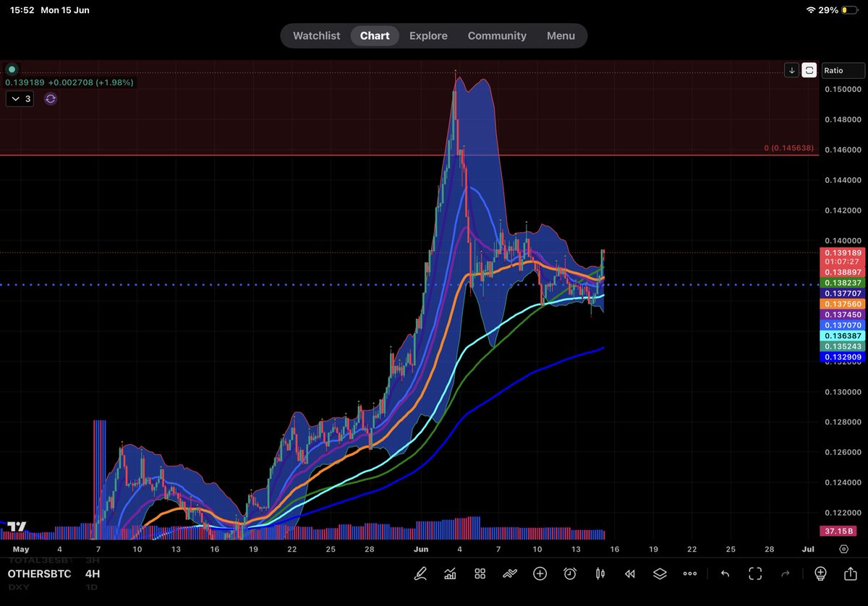
Task: Tap the 0.130000 price axis label
Action: click(843, 393)
